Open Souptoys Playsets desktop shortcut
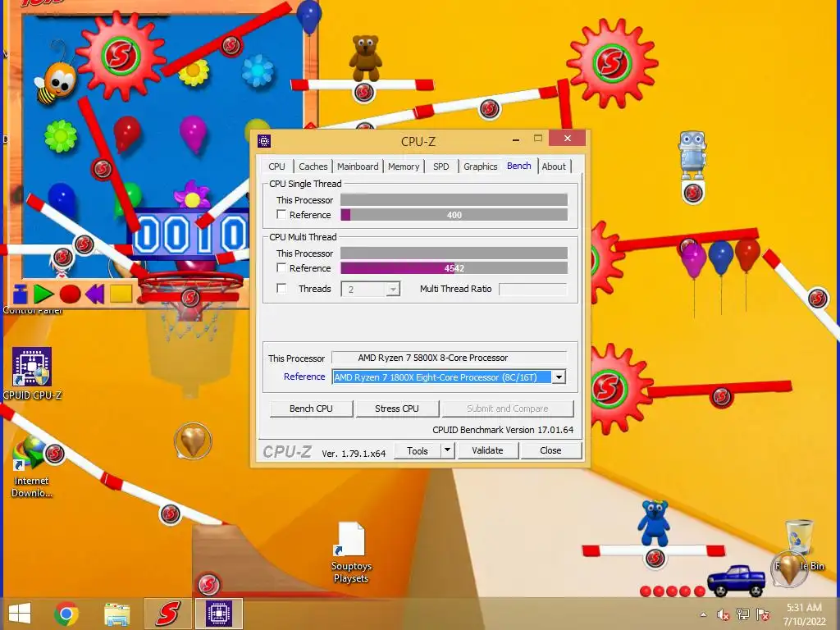The image size is (840, 630). click(351, 553)
